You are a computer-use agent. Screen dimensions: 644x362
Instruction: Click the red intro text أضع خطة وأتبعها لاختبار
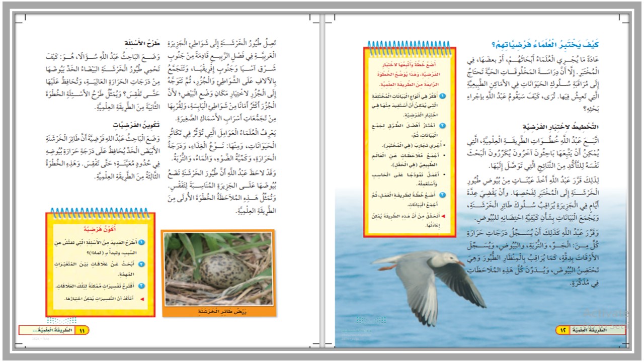pos(409,75)
